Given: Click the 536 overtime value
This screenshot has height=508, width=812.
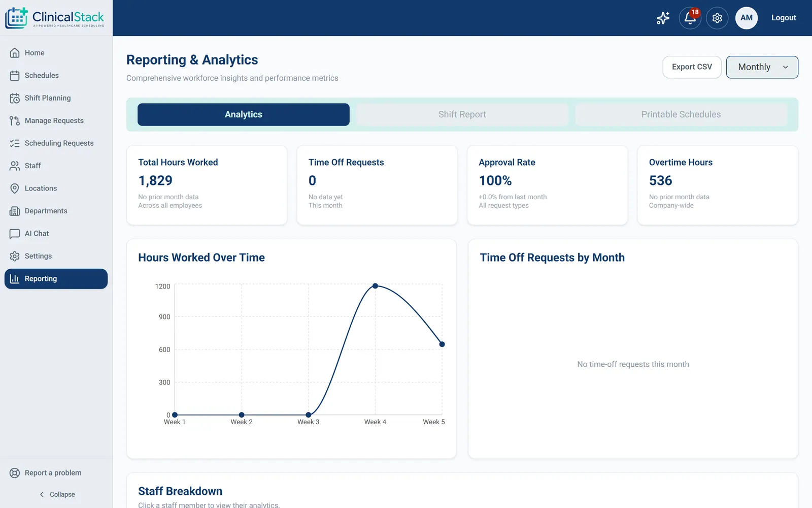Looking at the screenshot, I should pyautogui.click(x=660, y=180).
